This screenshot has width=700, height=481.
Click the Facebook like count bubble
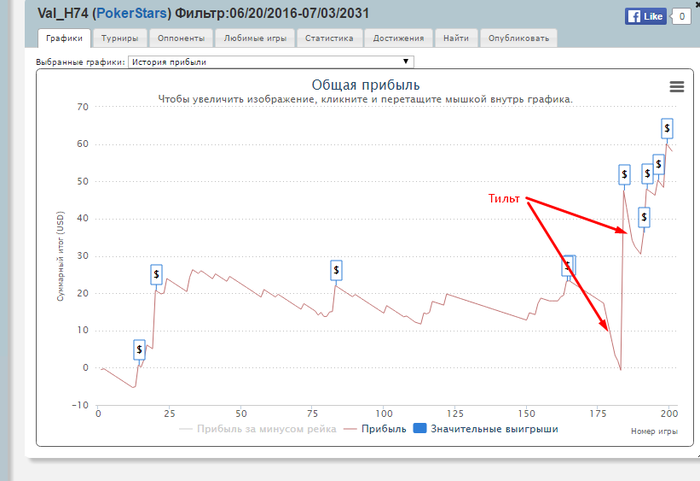click(681, 17)
